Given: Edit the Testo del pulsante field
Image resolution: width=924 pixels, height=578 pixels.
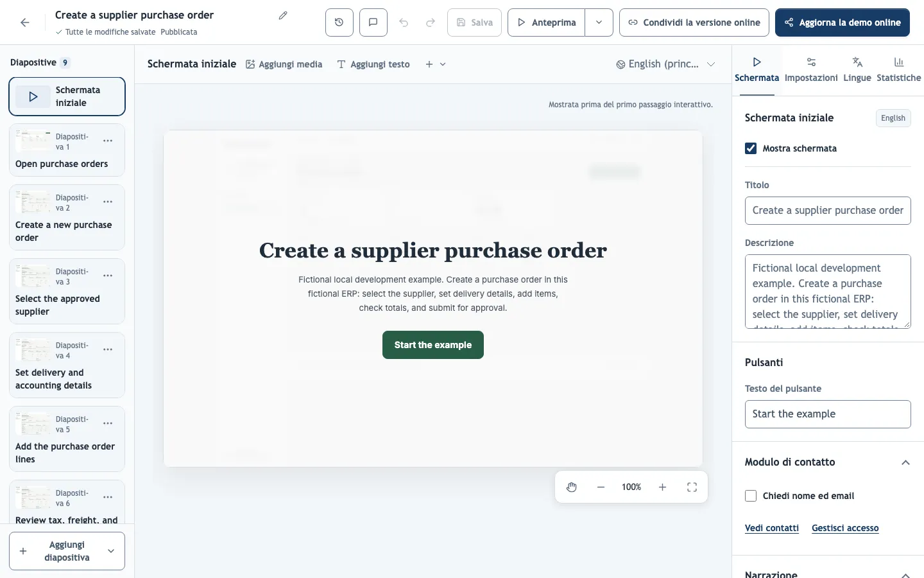Looking at the screenshot, I should (828, 414).
